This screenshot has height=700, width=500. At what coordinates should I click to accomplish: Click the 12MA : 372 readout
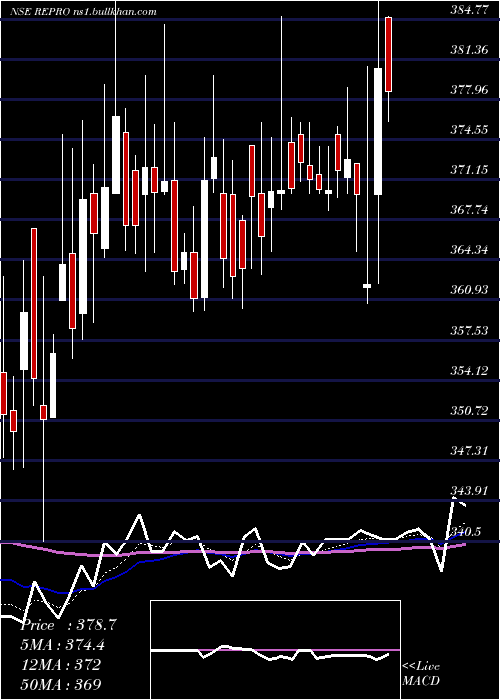[61, 664]
